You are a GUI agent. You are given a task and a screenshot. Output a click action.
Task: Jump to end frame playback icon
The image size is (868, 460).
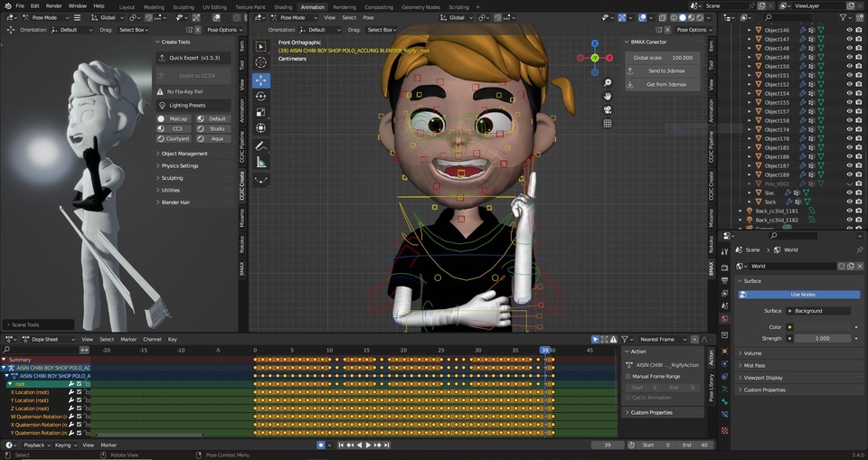(387, 445)
